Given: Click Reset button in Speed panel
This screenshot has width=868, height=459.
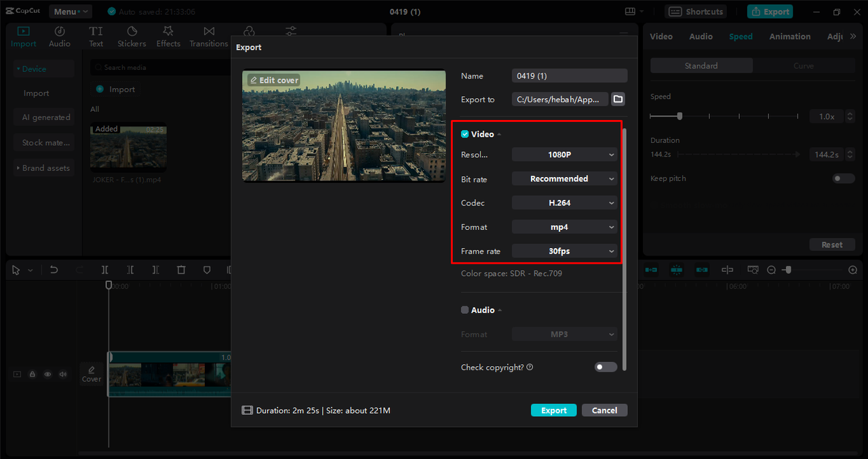Looking at the screenshot, I should [832, 245].
